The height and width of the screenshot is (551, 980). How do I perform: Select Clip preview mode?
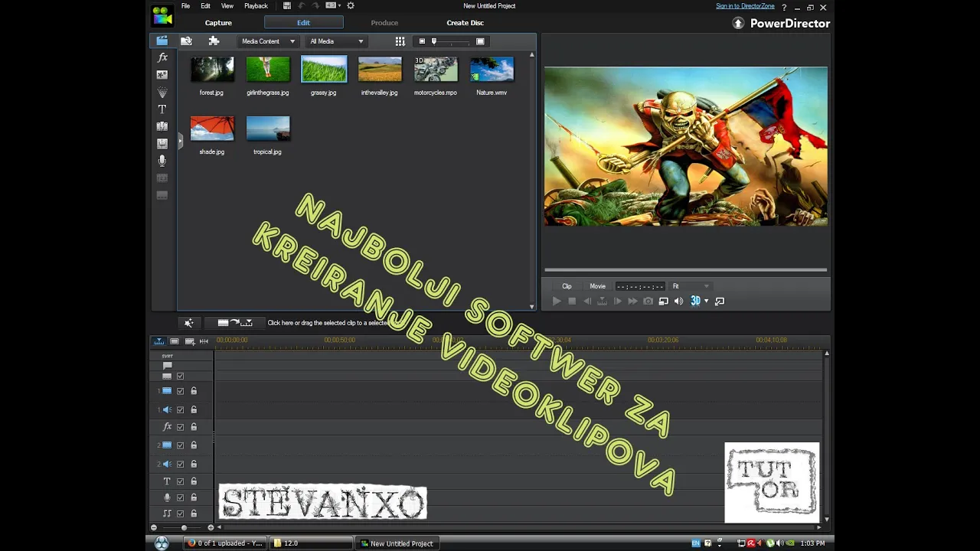567,286
